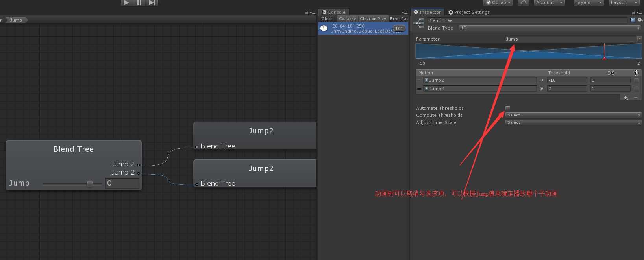Viewport: 644px width, 260px height.
Task: Open the Blend Type 1D dropdown
Action: tap(550, 28)
